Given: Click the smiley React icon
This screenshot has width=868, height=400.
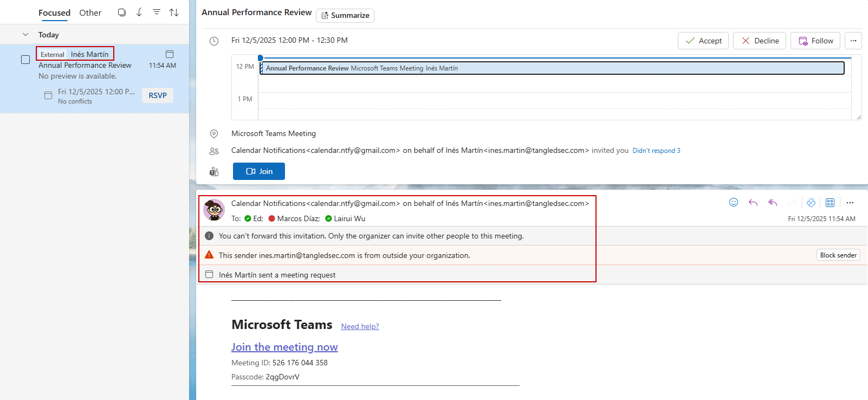Looking at the screenshot, I should pyautogui.click(x=734, y=203).
